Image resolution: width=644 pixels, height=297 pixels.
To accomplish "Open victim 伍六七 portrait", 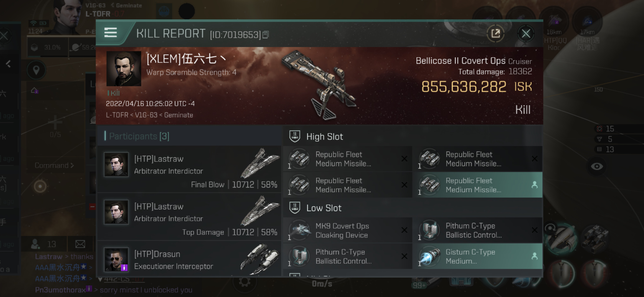I will [x=123, y=69].
